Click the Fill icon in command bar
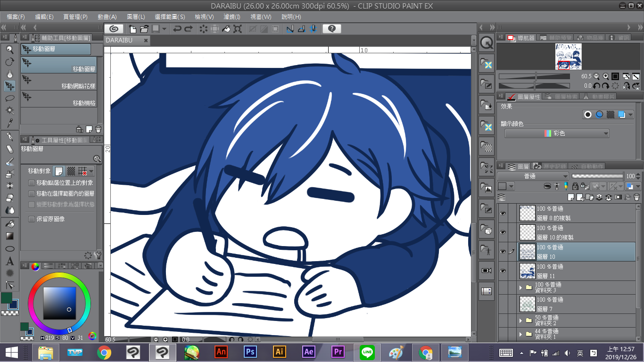This screenshot has width=644, height=362. tap(226, 29)
